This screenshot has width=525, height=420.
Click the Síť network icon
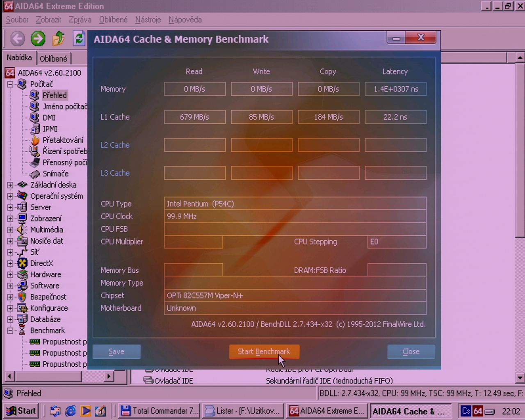pos(22,252)
